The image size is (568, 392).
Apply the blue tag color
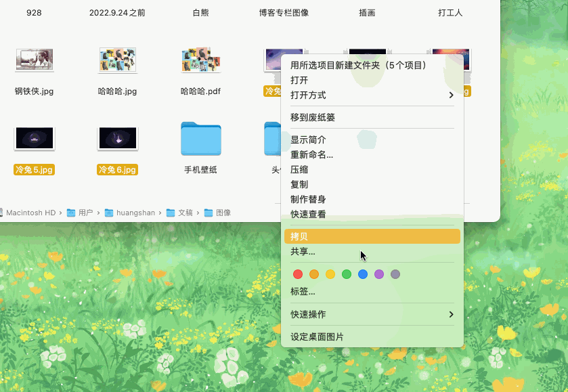tap(363, 274)
